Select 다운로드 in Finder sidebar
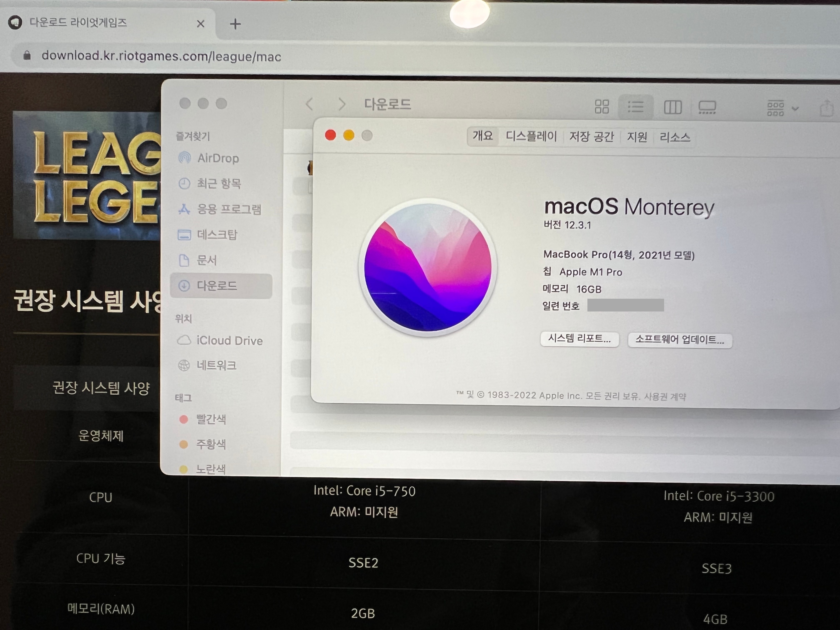 tap(221, 286)
